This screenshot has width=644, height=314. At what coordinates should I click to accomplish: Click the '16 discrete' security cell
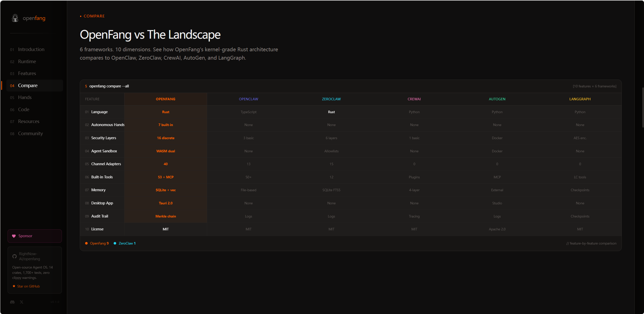click(x=166, y=138)
